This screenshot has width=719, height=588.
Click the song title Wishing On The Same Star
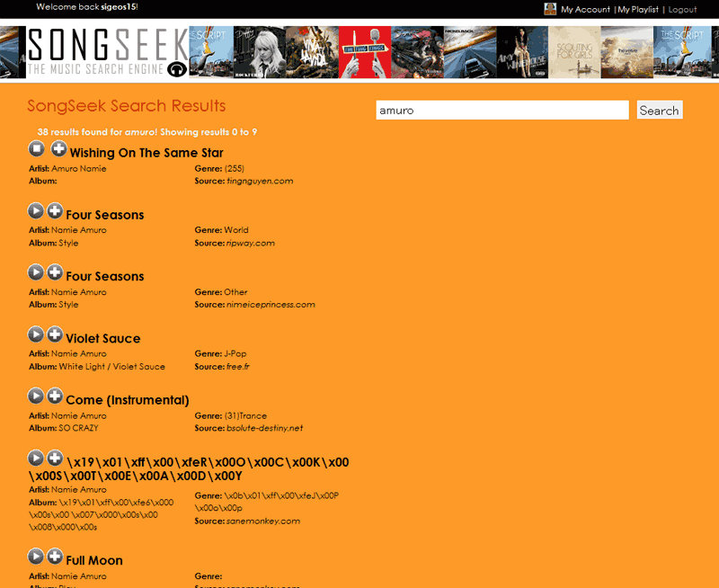(146, 153)
